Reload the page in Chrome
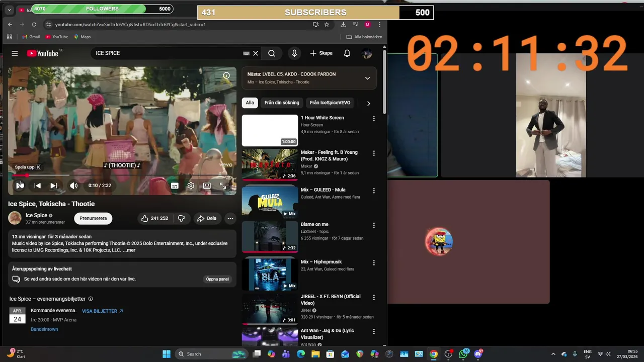Image resolution: width=644 pixels, height=362 pixels. (x=34, y=24)
